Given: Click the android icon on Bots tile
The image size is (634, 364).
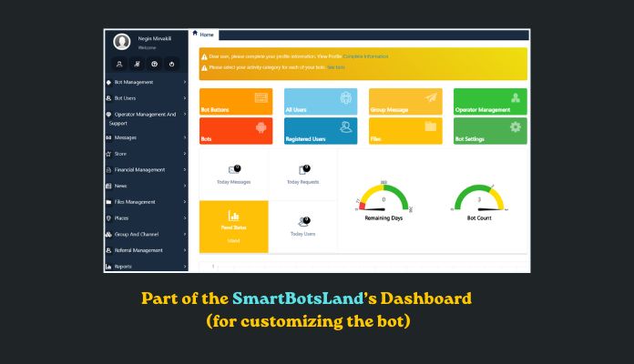Looking at the screenshot, I should click(261, 127).
